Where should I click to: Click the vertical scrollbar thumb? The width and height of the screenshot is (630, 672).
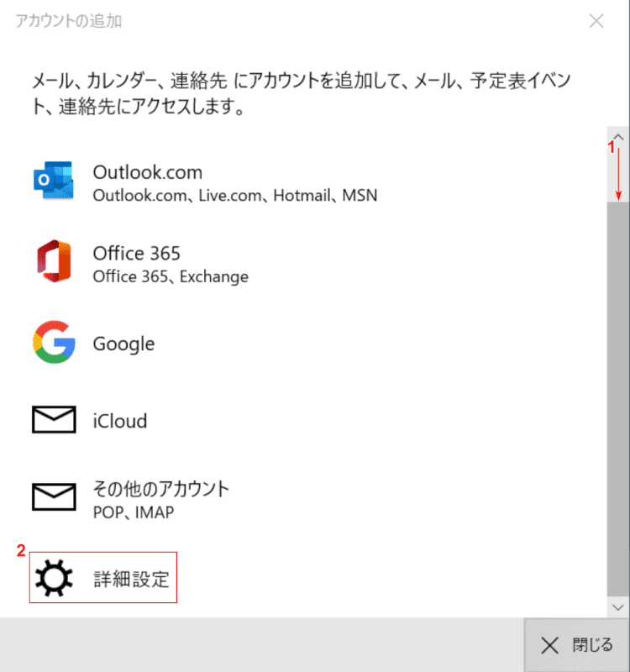click(x=618, y=398)
